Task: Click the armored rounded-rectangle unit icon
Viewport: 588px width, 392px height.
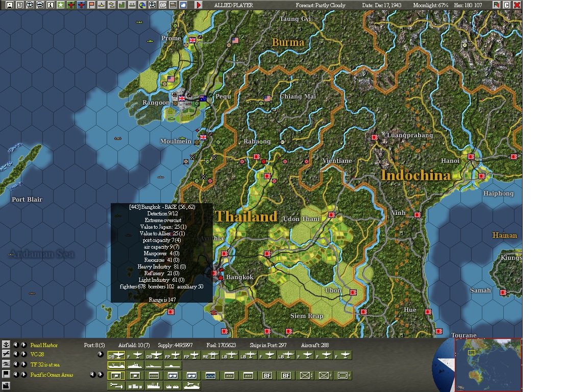Action: [x=343, y=375]
